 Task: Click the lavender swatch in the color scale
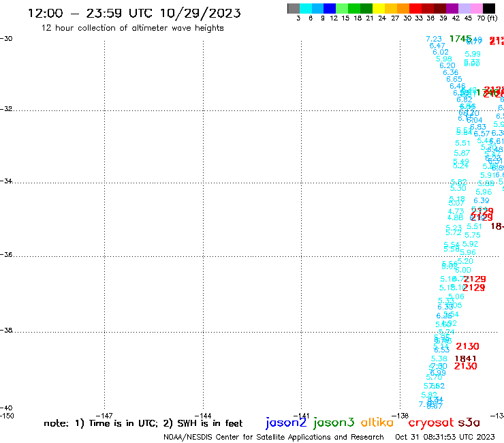pos(464,8)
